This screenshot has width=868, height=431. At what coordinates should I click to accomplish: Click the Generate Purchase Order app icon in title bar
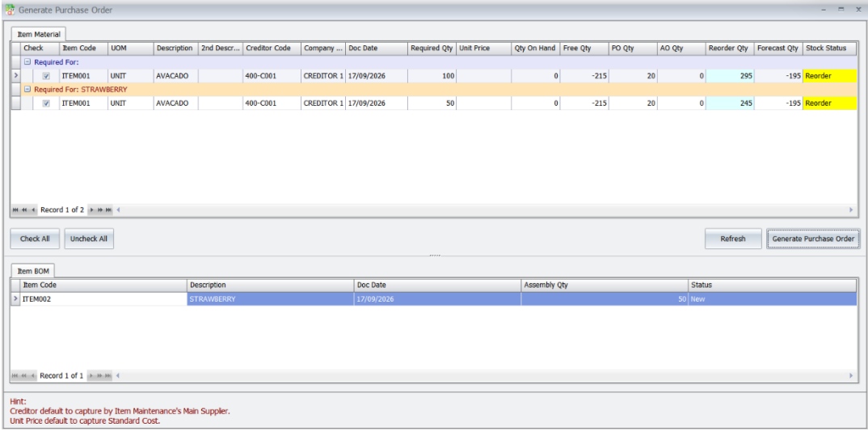[10, 10]
